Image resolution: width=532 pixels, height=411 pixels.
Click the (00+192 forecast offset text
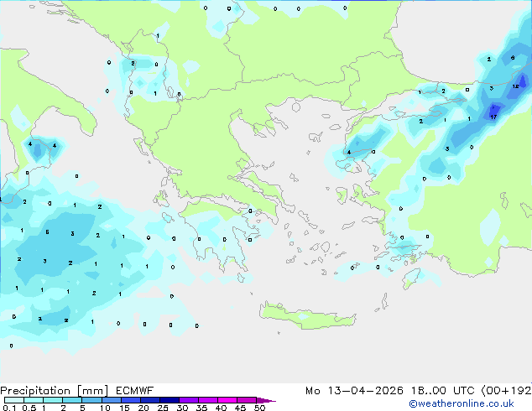click(x=507, y=391)
